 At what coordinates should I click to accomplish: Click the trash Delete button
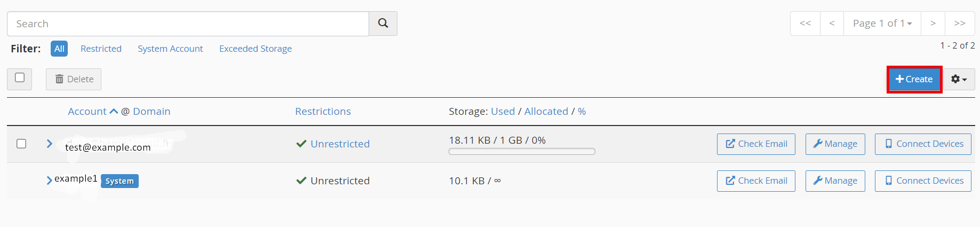pyautogui.click(x=74, y=79)
